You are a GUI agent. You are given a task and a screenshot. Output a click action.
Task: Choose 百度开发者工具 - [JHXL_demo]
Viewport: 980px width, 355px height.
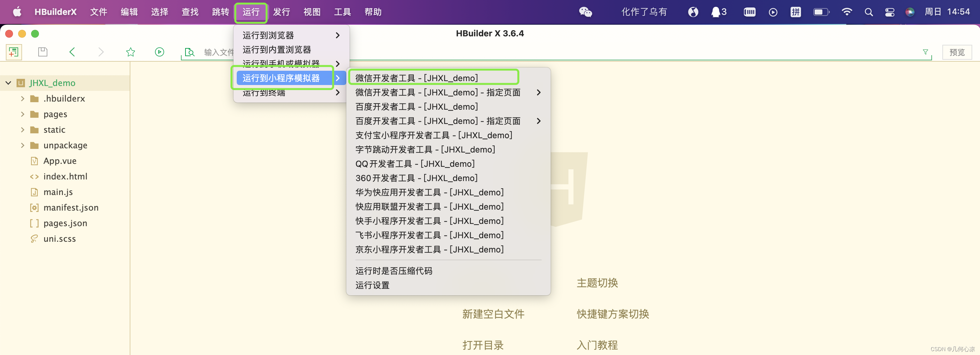(x=448, y=106)
